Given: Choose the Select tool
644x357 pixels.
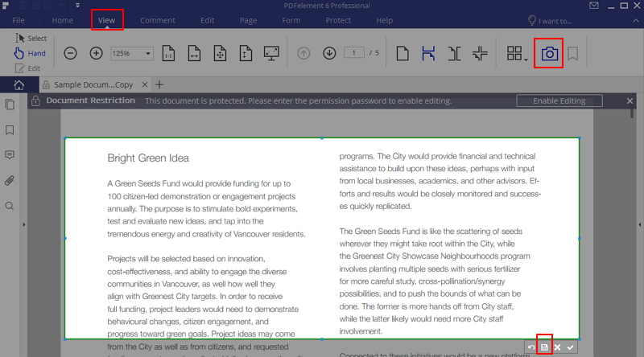Looking at the screenshot, I should click(x=31, y=38).
